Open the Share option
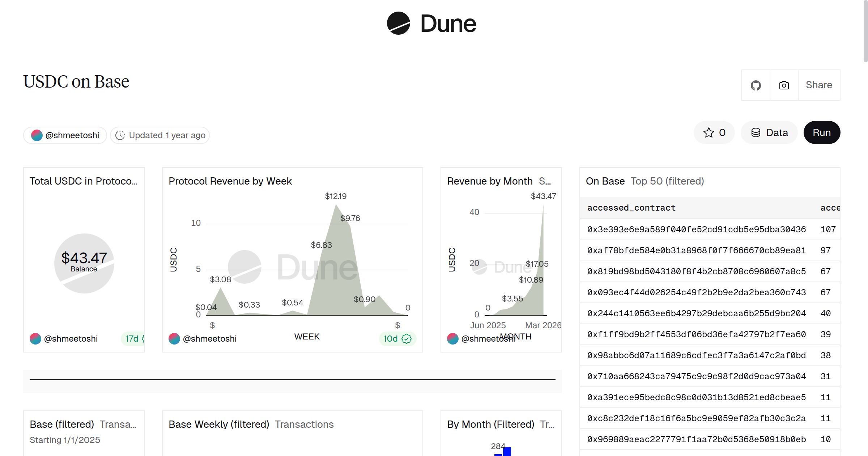 (819, 85)
